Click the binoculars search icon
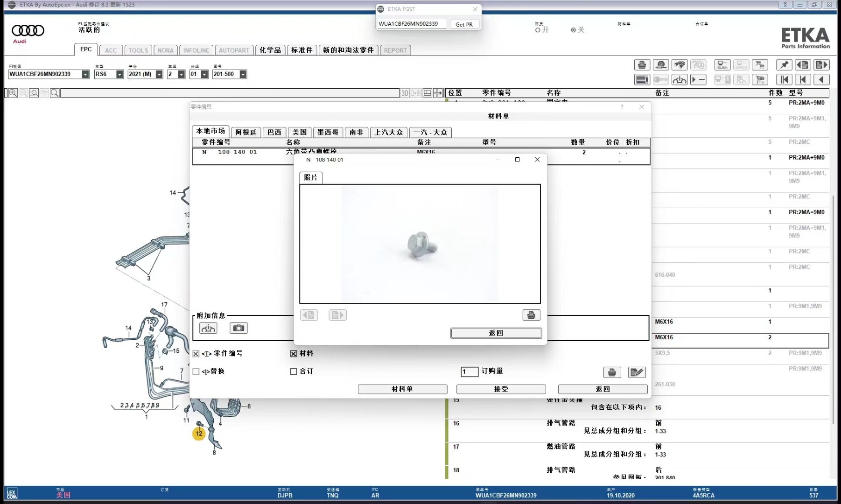 [680, 65]
